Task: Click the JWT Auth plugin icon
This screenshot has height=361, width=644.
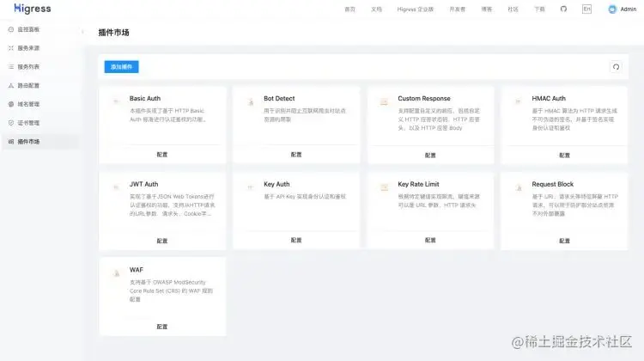Action: 116,187
